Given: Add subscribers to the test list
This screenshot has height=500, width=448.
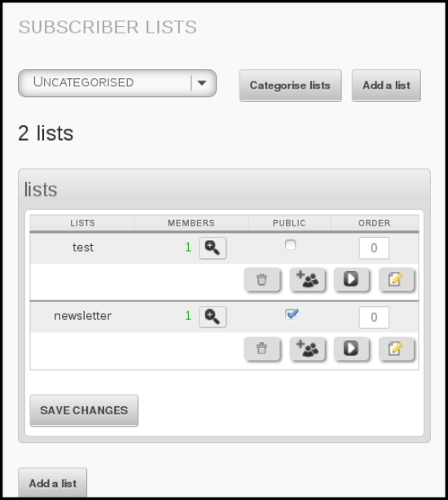Looking at the screenshot, I should click(x=307, y=279).
